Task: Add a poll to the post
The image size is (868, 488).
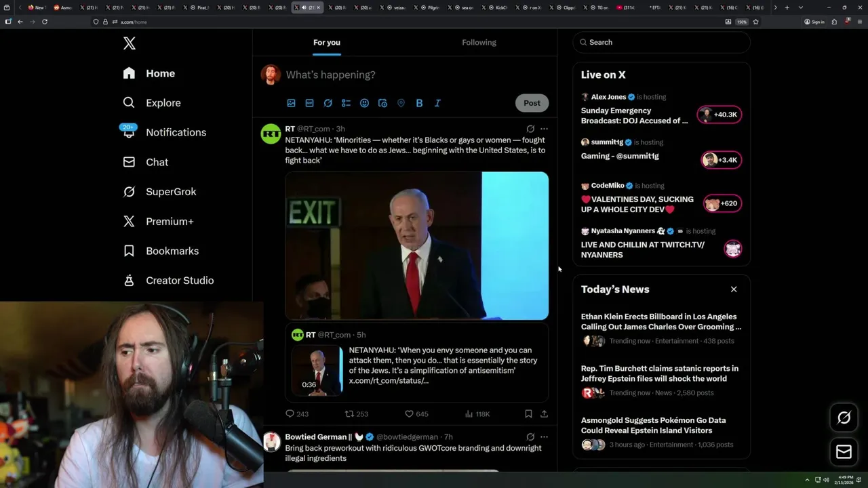Action: [x=346, y=103]
